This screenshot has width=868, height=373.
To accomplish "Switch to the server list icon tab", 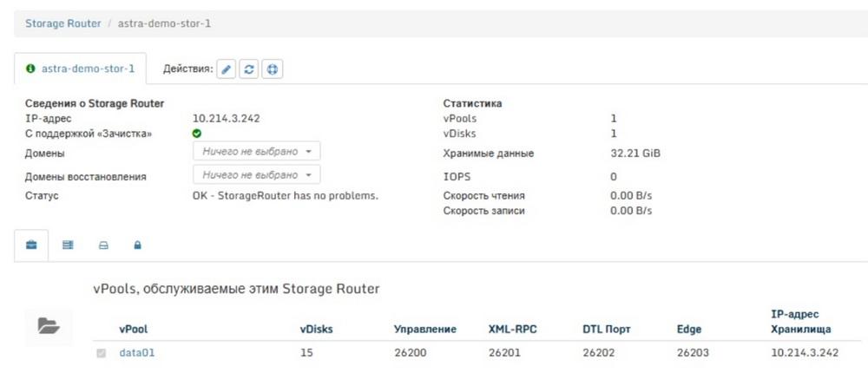I will tap(68, 245).
